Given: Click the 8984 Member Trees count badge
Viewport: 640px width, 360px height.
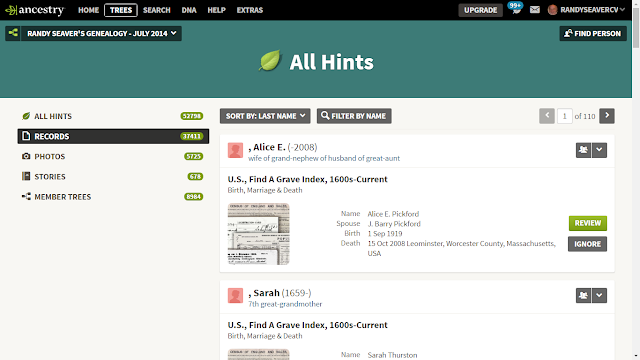Looking at the screenshot, I should (x=193, y=197).
